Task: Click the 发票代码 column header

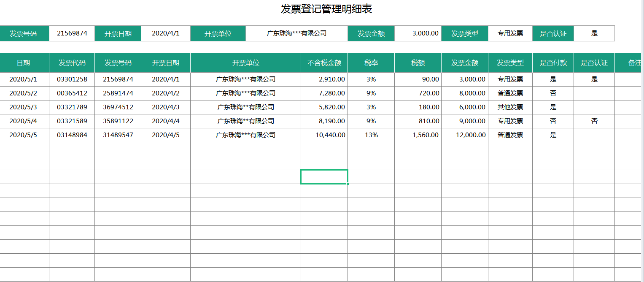Action: 72,62
